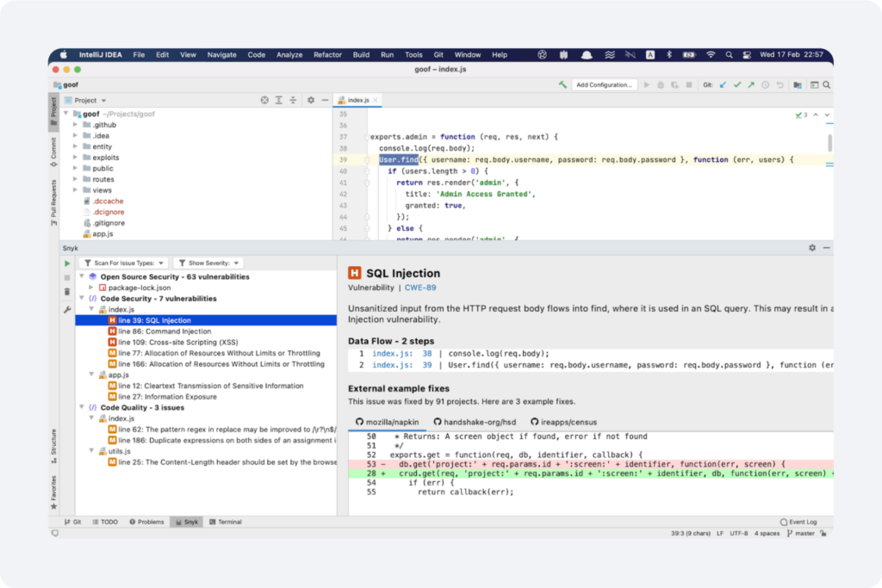This screenshot has height=588, width=882.
Task: Collapse the goof root project node
Action: [66, 114]
